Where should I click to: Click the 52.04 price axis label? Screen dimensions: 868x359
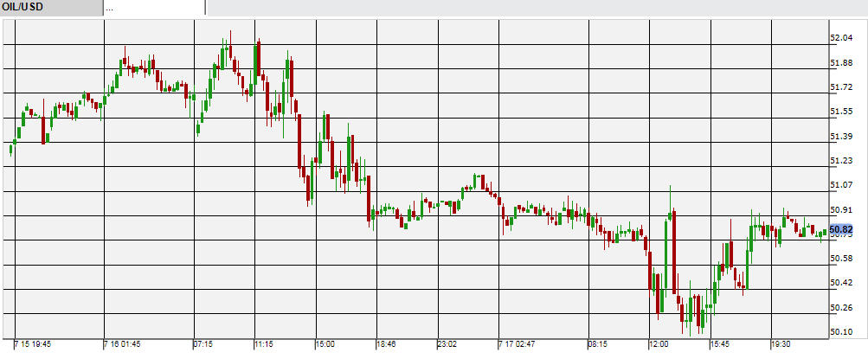point(841,38)
